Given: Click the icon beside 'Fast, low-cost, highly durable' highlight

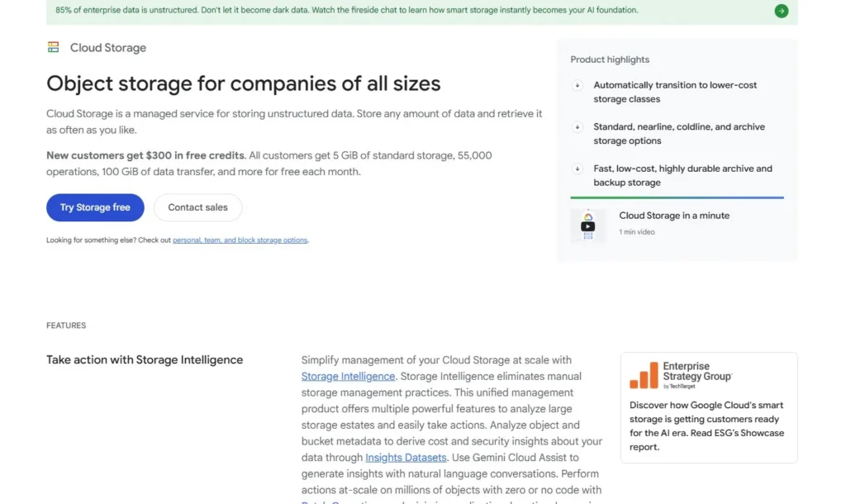Looking at the screenshot, I should 577,169.
